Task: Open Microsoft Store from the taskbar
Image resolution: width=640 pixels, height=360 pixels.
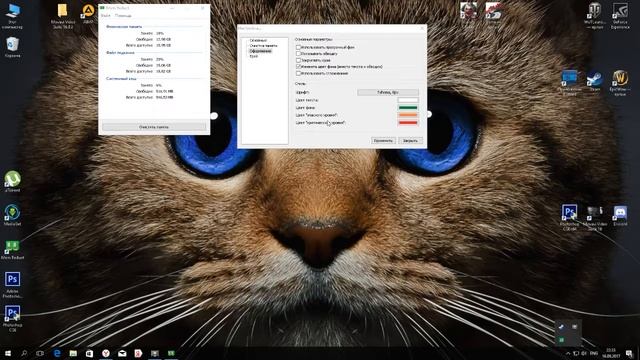Action: pos(89,353)
